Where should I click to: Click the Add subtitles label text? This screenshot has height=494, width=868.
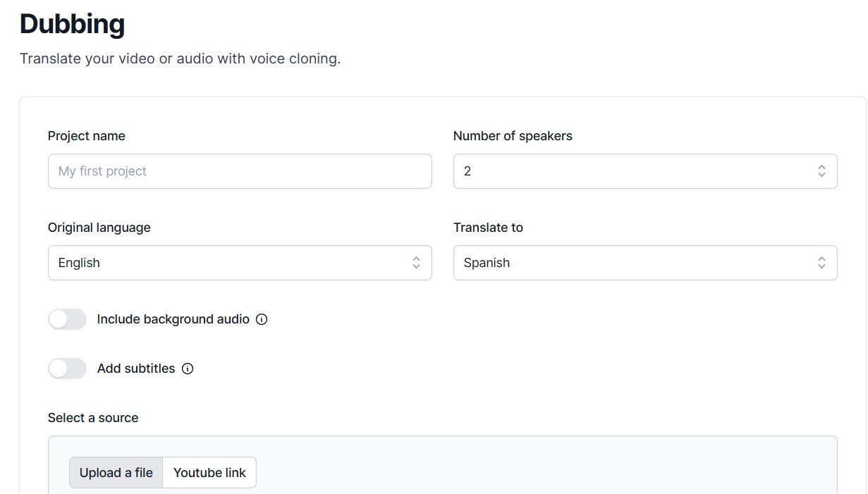[x=136, y=369]
